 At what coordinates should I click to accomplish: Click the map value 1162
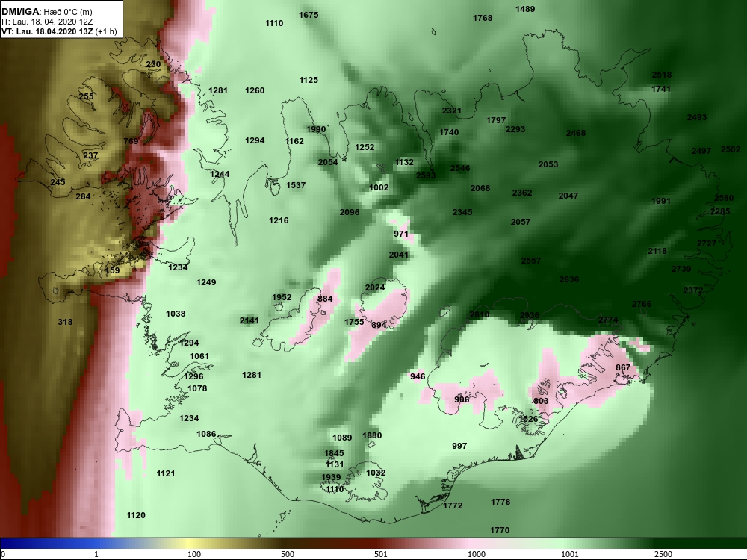click(294, 141)
